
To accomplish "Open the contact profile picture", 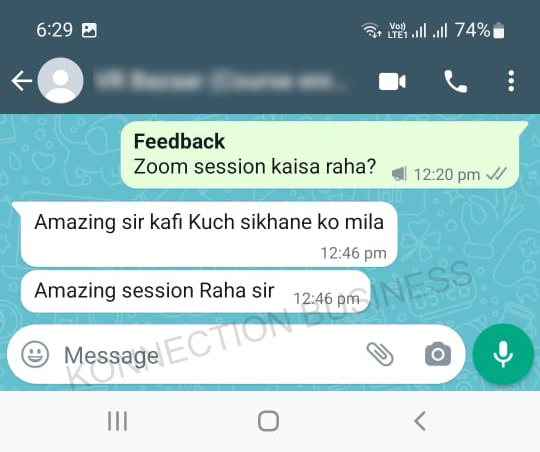I will (60, 81).
